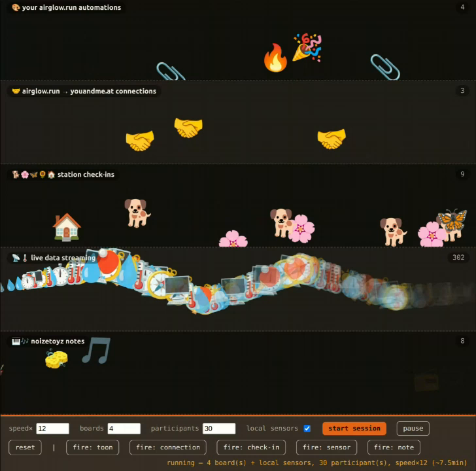The width and height of the screenshot is (476, 471).
Task: Focus the participants count input
Action: point(219,428)
